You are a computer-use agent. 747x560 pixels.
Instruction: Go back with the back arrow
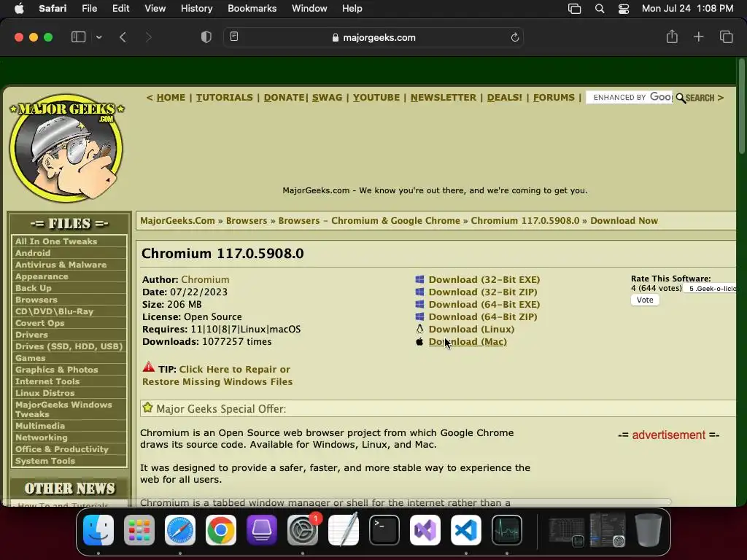123,37
